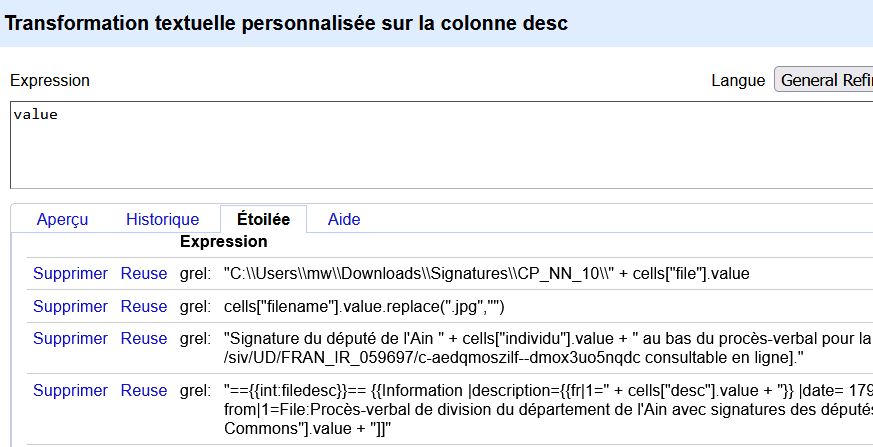Supprimer the int:filedesc Information expression

click(x=70, y=390)
